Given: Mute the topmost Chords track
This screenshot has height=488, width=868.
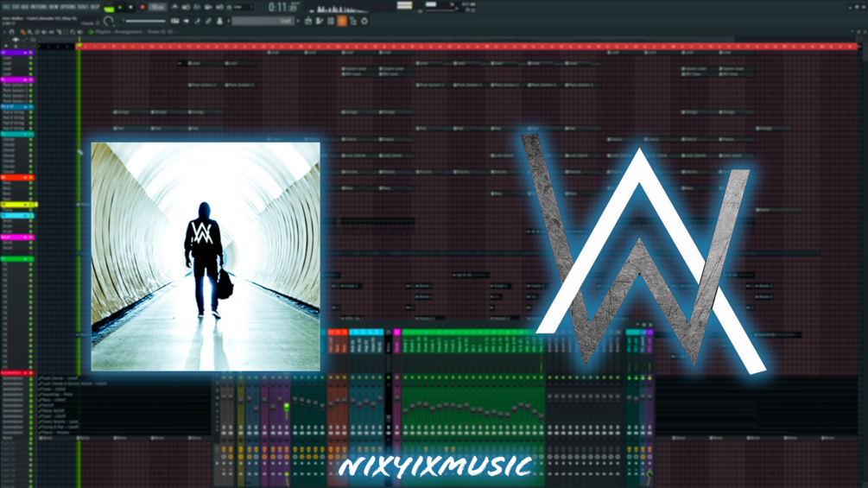Looking at the screenshot, I should [x=30, y=139].
